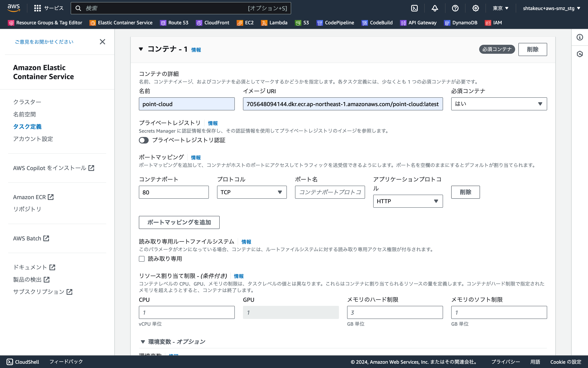
Task: Click the CPU vCPU input field
Action: 187,312
